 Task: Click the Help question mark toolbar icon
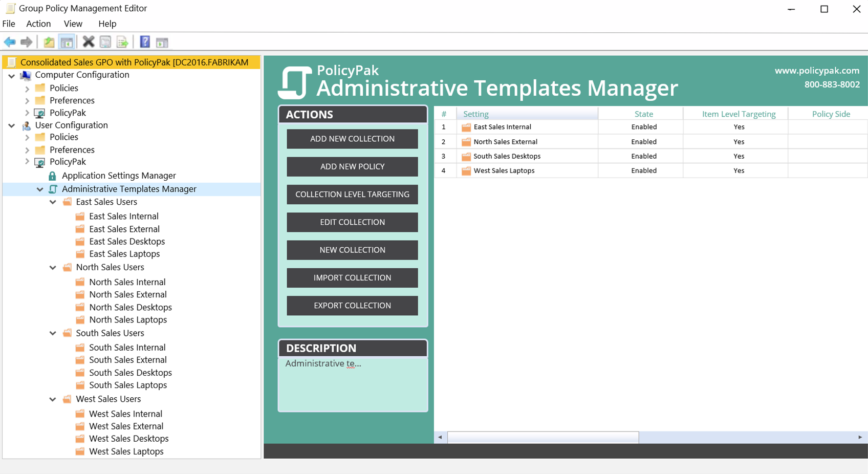(x=145, y=42)
